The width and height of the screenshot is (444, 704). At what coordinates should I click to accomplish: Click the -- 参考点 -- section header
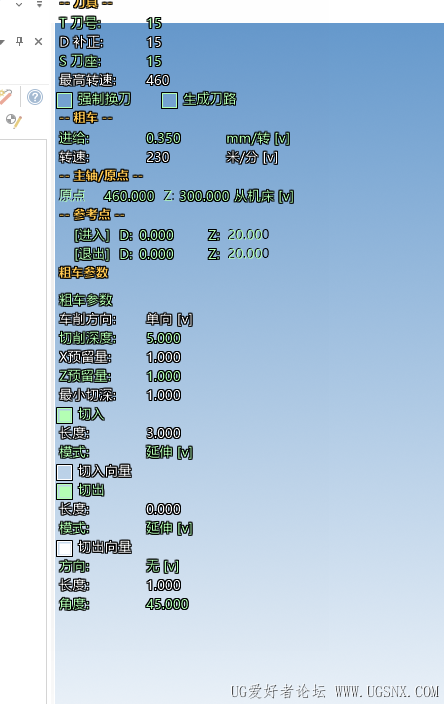(92, 215)
